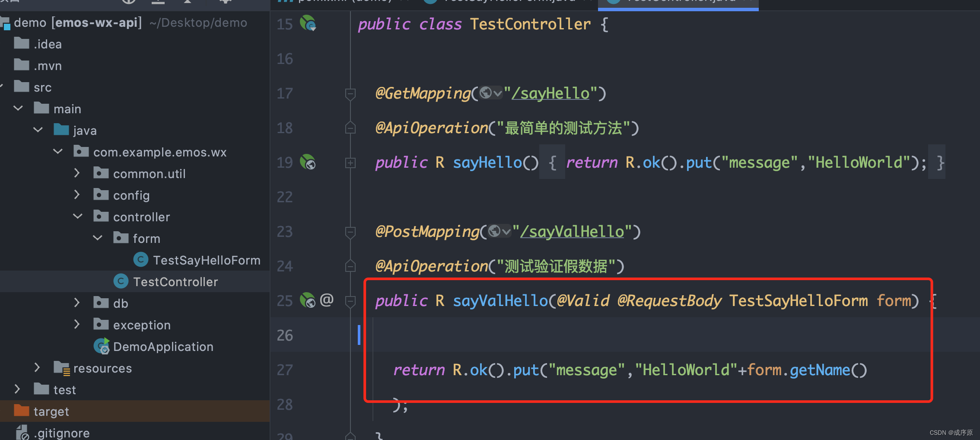Collapse the form package
980x440 pixels.
98,238
